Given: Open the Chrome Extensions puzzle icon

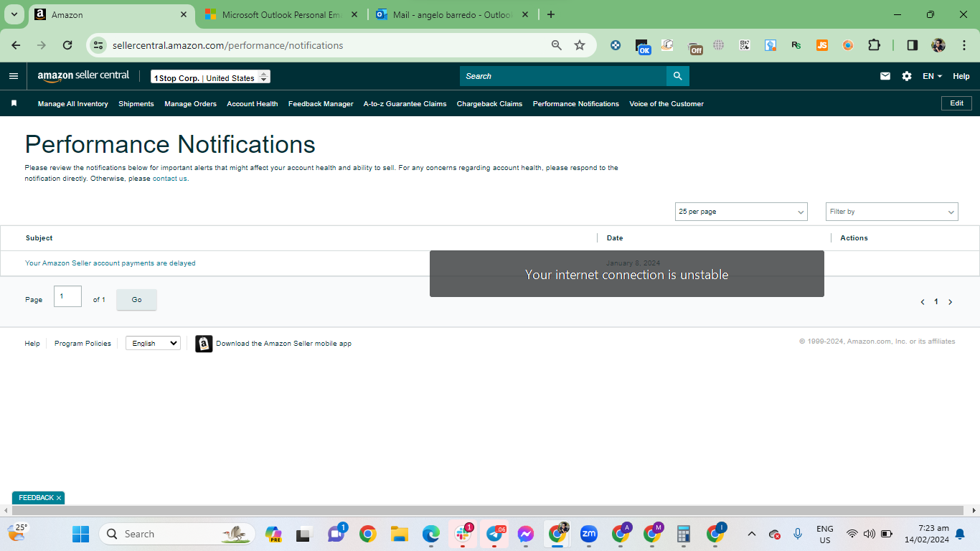Looking at the screenshot, I should (x=874, y=45).
